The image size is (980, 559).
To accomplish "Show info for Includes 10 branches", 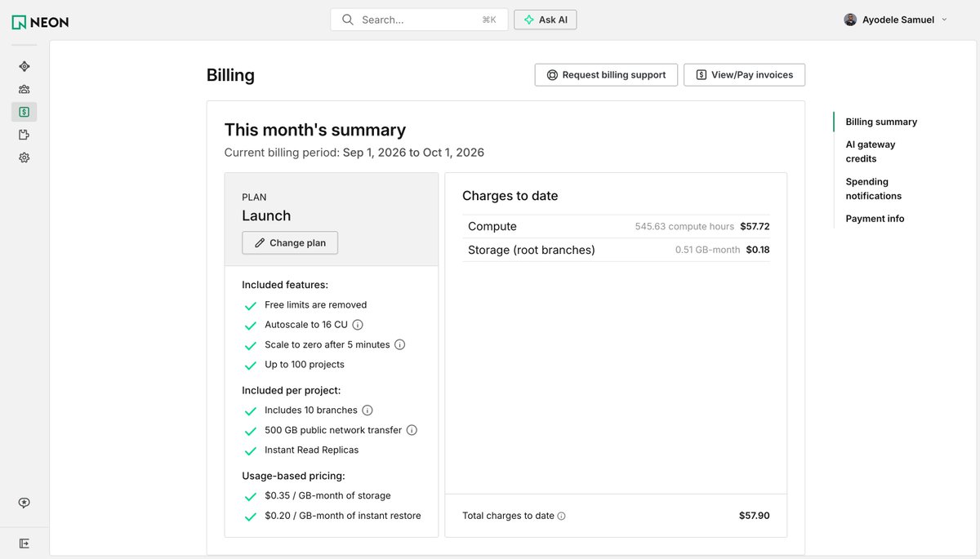I will (x=367, y=410).
